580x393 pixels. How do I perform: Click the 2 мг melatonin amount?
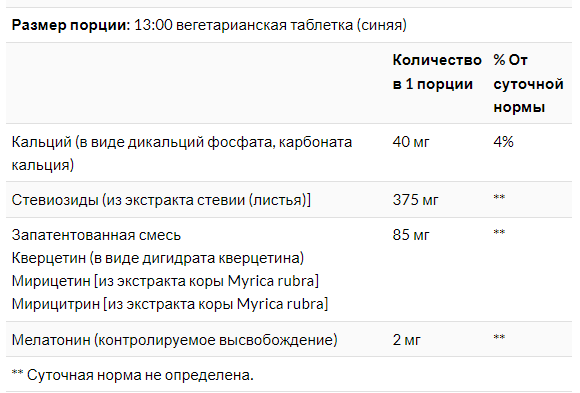coord(407,340)
